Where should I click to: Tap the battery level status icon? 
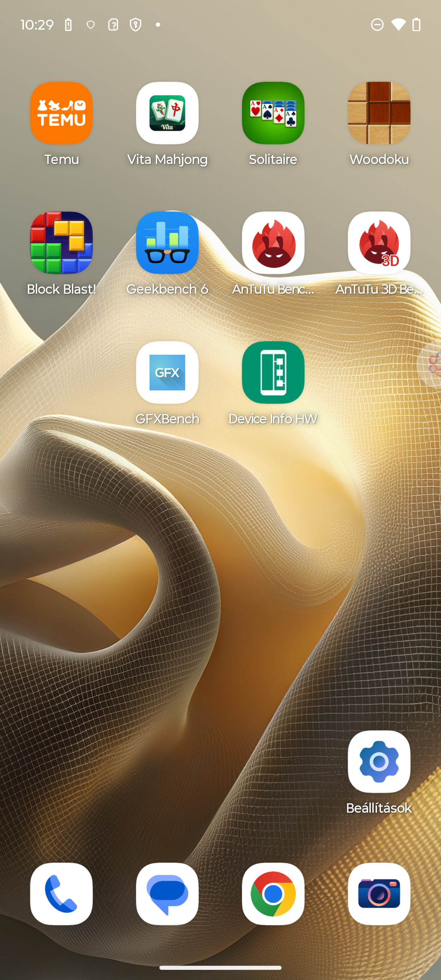tap(417, 25)
